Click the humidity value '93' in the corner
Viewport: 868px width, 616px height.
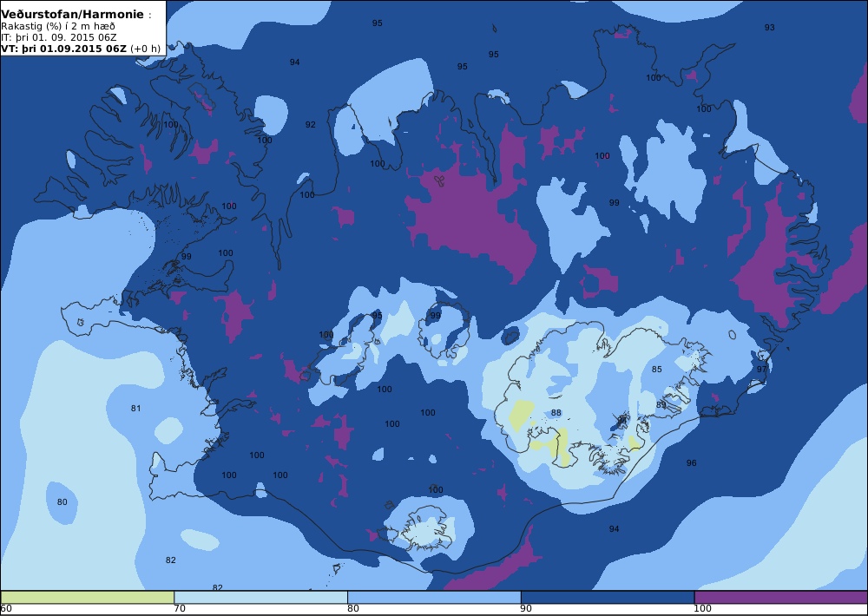point(769,28)
